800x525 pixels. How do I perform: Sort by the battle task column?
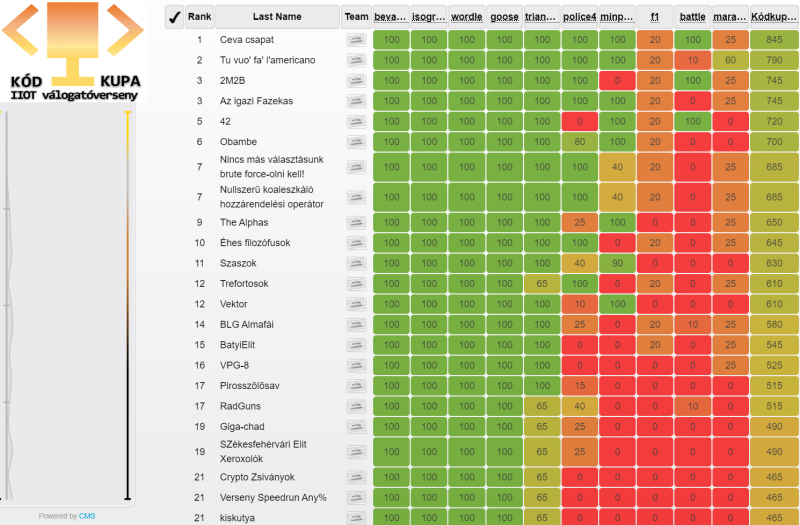[692, 17]
